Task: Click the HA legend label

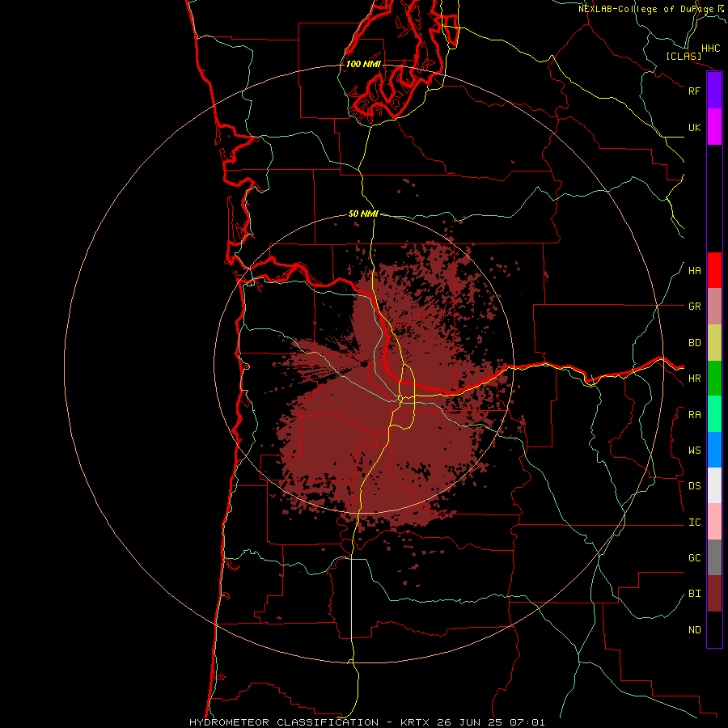Action: [x=694, y=270]
